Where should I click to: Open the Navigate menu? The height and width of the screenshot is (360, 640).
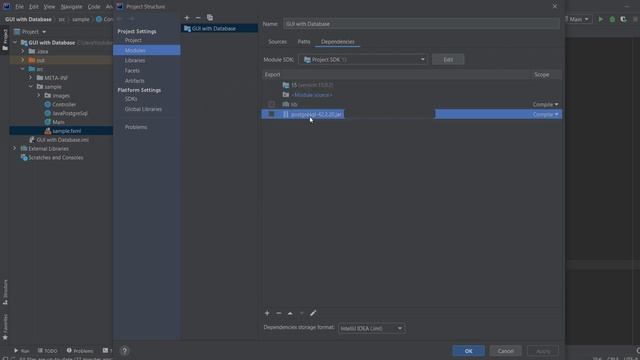click(71, 7)
